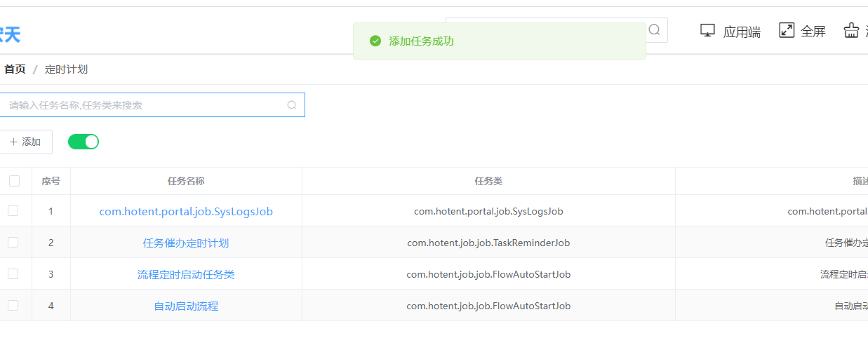Open com.hotent.portal.job.SysLogsJob task link
The width and height of the screenshot is (868, 345).
click(x=186, y=211)
